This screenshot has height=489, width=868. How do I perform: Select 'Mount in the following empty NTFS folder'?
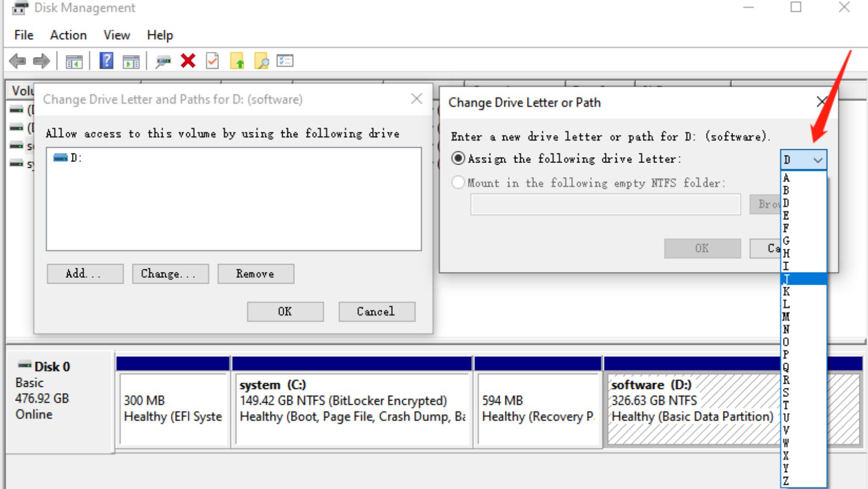pos(458,183)
